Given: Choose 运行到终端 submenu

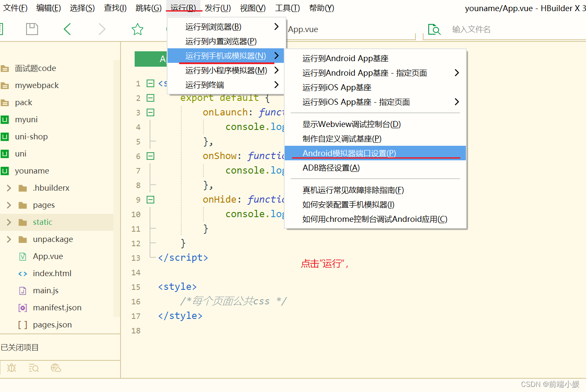Looking at the screenshot, I should 226,85.
